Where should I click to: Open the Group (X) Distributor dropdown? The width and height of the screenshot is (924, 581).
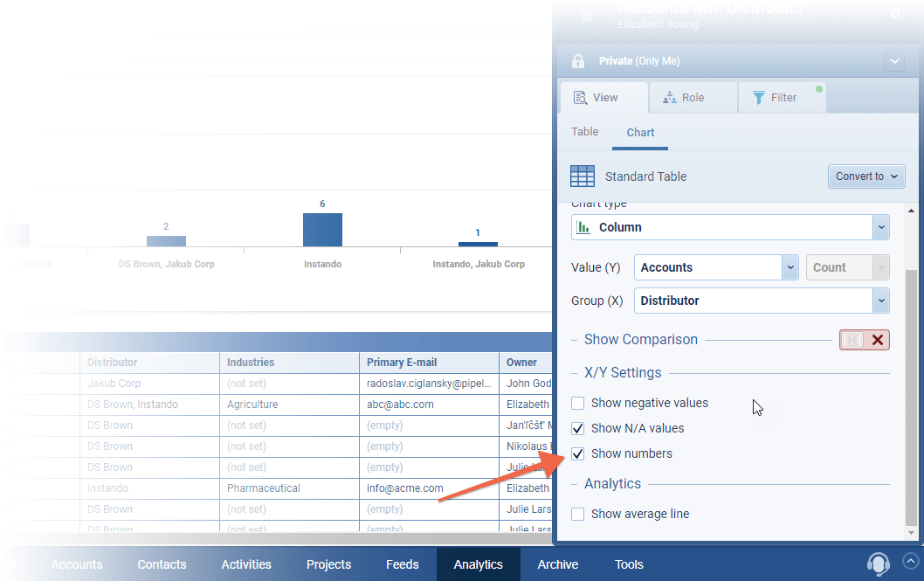tap(880, 301)
